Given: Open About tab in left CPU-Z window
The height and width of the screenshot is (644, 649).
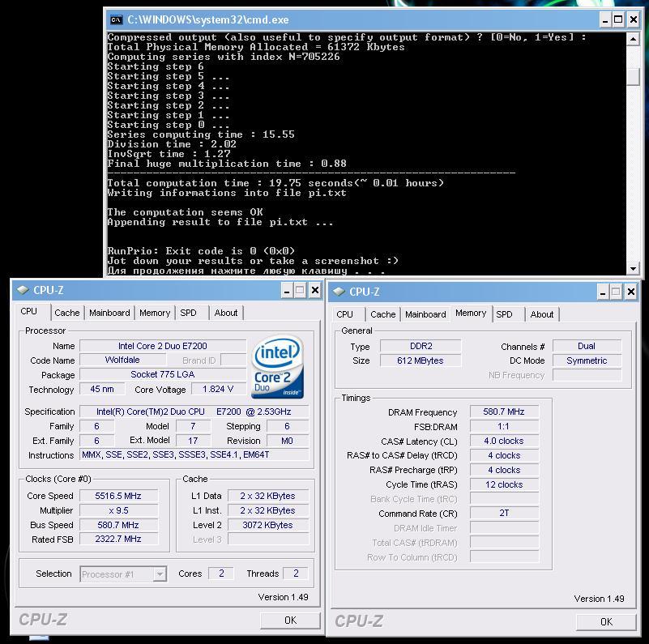Looking at the screenshot, I should [226, 313].
